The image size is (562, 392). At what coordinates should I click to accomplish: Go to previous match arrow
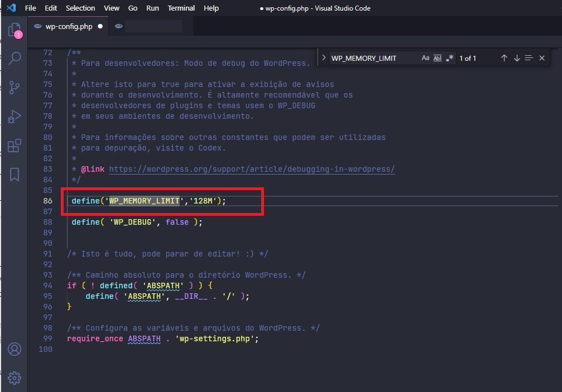click(504, 58)
